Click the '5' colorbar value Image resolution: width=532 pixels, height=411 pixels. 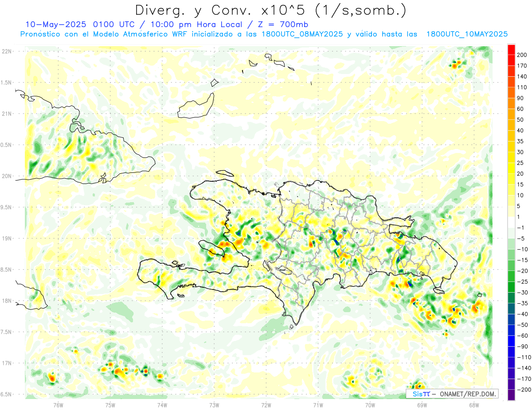(x=519, y=206)
